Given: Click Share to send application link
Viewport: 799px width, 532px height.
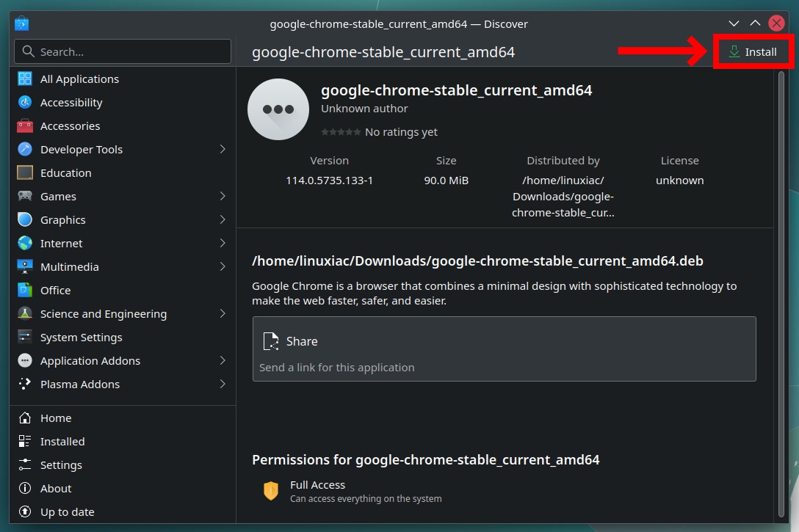Looking at the screenshot, I should (x=504, y=349).
